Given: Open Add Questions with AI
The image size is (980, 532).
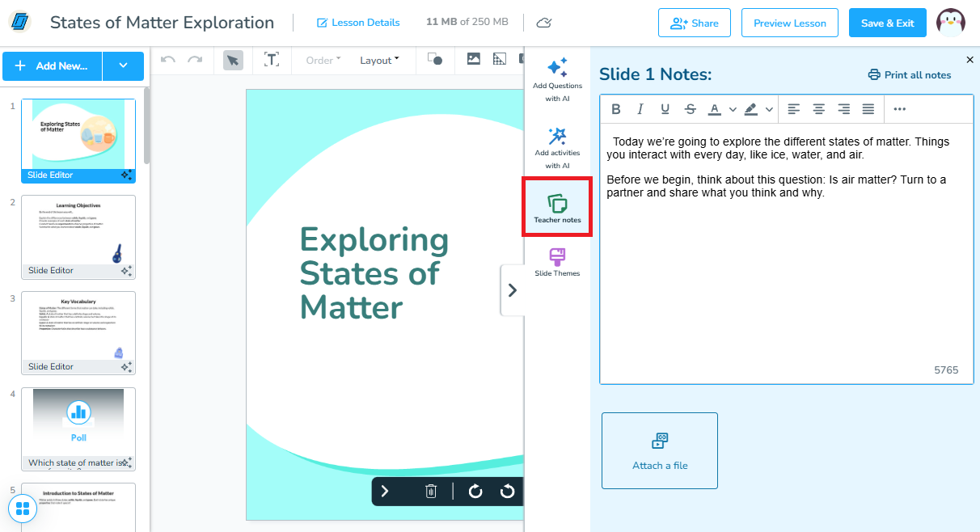Looking at the screenshot, I should pos(557,79).
